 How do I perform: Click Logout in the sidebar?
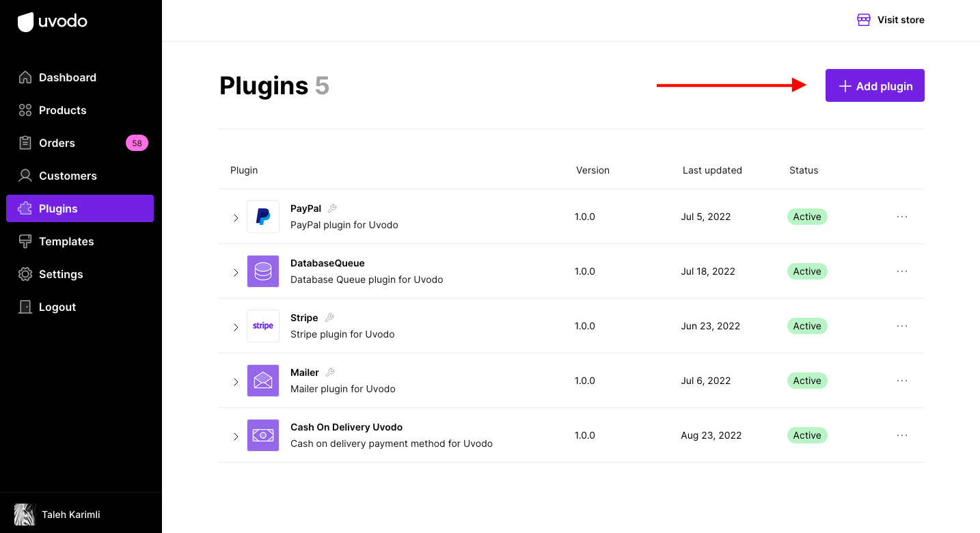tap(80, 307)
